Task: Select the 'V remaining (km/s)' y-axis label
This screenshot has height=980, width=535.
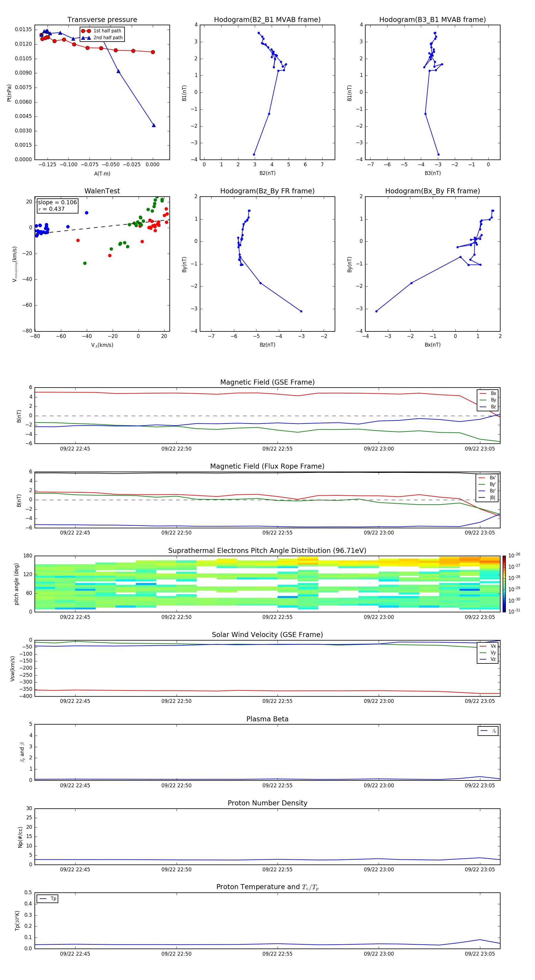Action: (15, 264)
